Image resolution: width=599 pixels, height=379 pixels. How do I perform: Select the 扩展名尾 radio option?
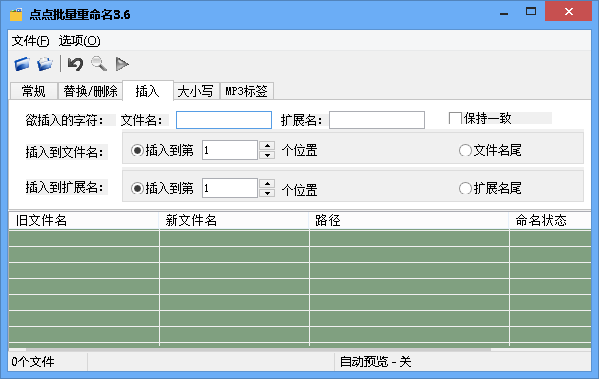465,188
